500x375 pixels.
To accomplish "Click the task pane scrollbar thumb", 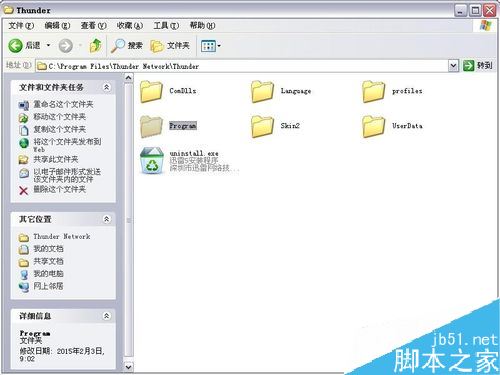I will tap(129, 220).
